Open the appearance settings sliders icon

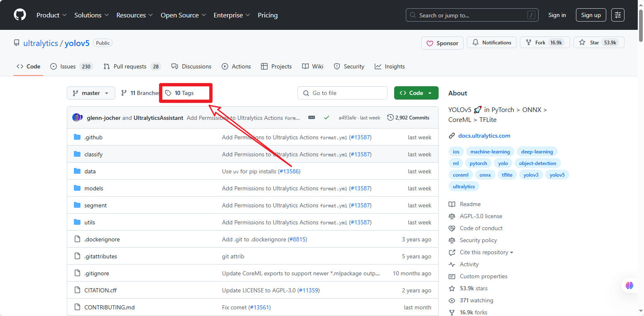pos(618,15)
